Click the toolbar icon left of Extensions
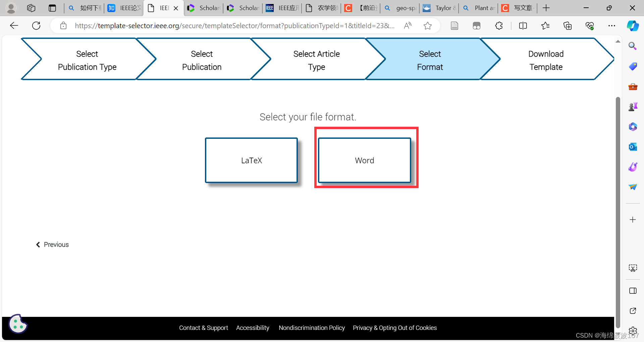The image size is (644, 342). point(477,25)
